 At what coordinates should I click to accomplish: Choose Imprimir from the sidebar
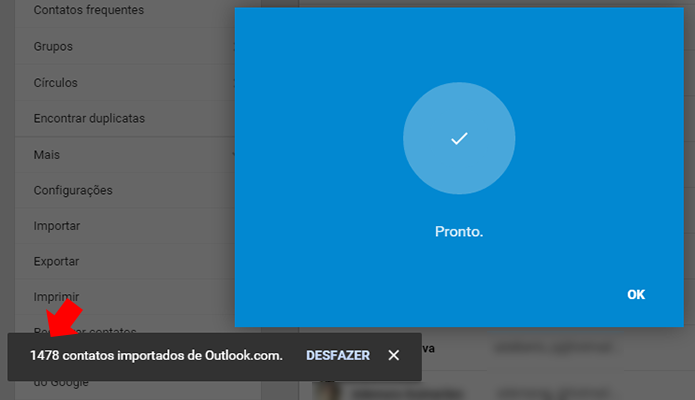pos(56,297)
